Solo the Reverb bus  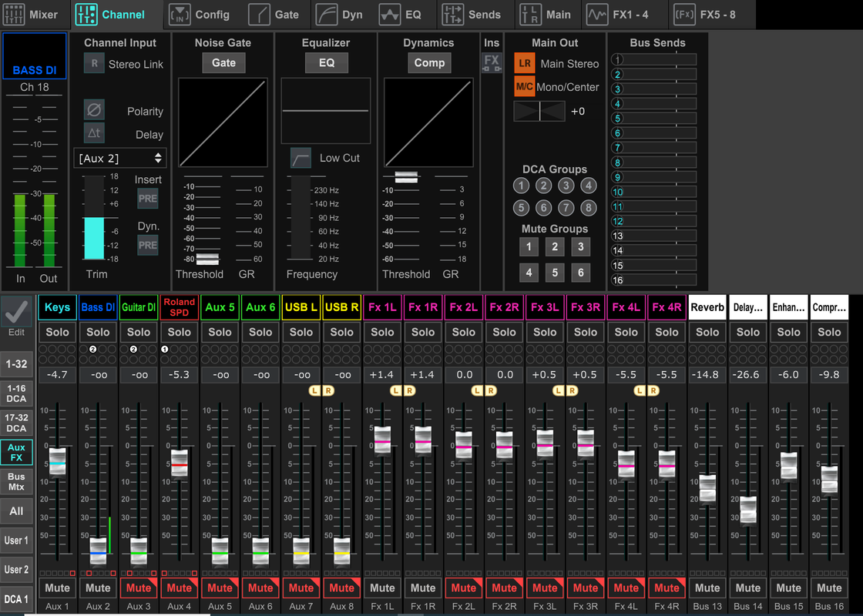coord(707,332)
